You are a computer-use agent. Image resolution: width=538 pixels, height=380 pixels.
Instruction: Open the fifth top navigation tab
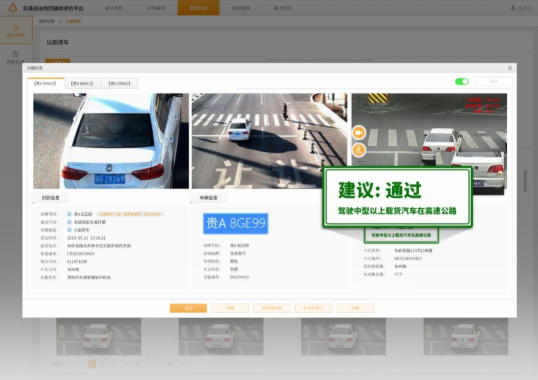(x=283, y=8)
